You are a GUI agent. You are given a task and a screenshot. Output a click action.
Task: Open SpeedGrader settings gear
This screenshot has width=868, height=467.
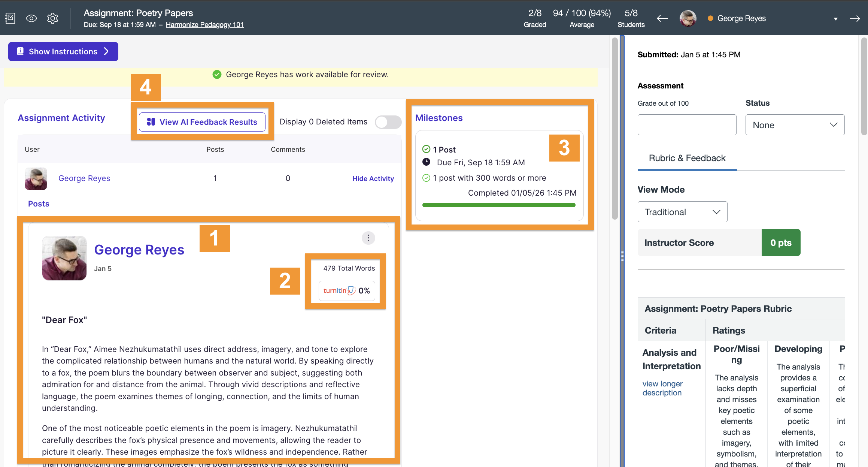click(x=53, y=18)
